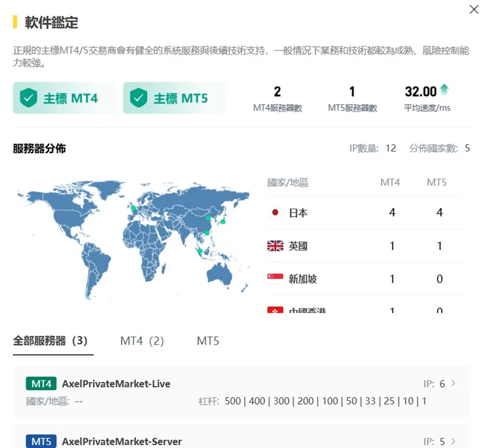Click the Japan flag icon
Viewport: 480px width, 448px height.
tap(275, 212)
